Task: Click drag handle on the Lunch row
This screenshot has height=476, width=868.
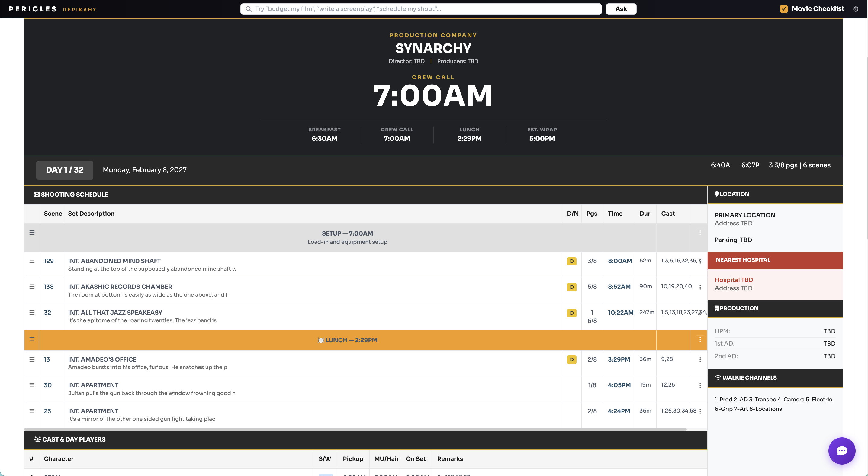Action: coord(32,339)
